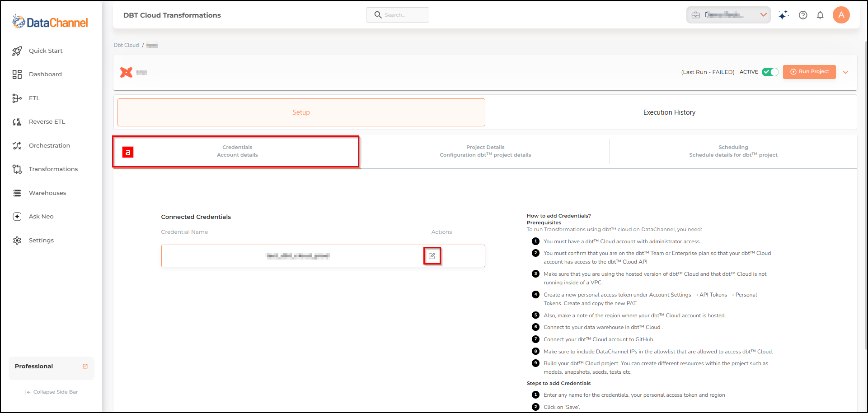Toggle the ACTIVE project switch
This screenshot has width=868, height=413.
[770, 72]
